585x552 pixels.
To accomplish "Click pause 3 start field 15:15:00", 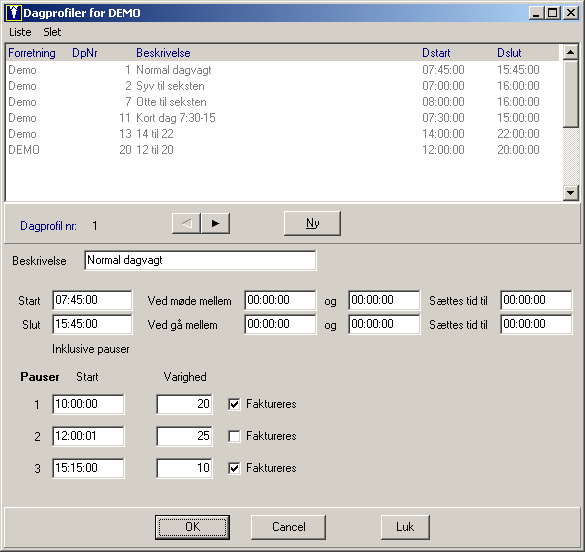I will tap(88, 468).
